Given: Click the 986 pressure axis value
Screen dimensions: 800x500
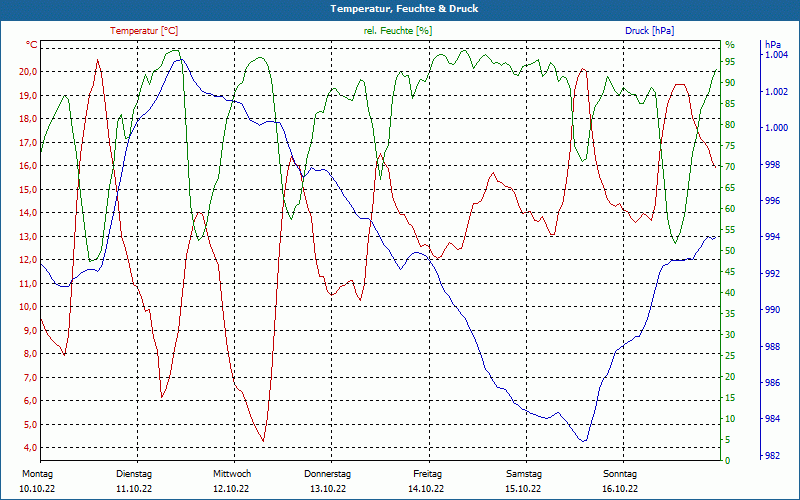Looking at the screenshot, I should pos(772,383).
